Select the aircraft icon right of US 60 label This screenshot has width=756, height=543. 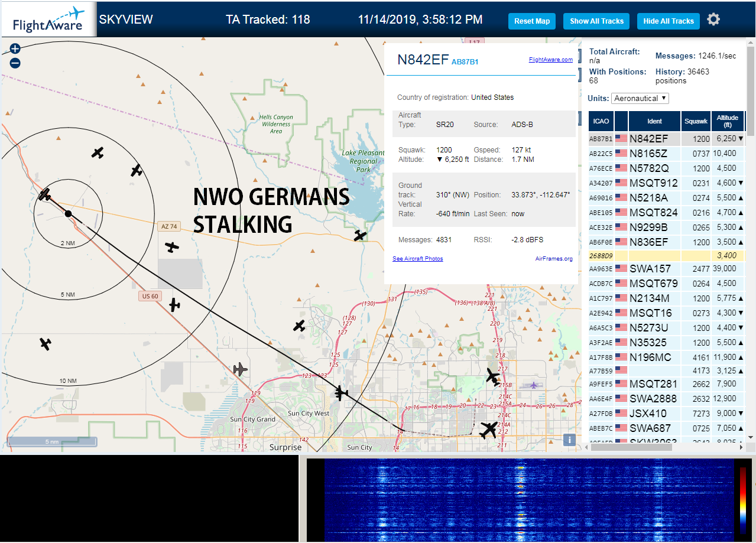click(174, 305)
